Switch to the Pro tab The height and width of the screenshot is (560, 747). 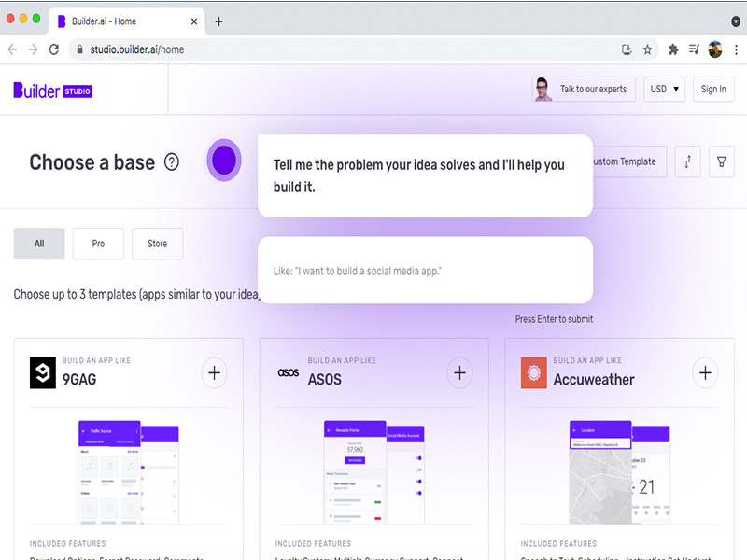pos(98,244)
